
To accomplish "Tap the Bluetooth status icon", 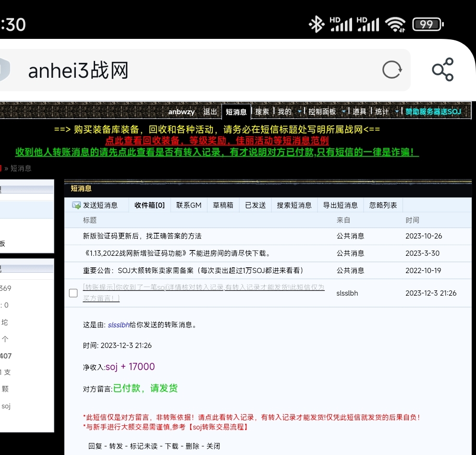I will point(316,24).
